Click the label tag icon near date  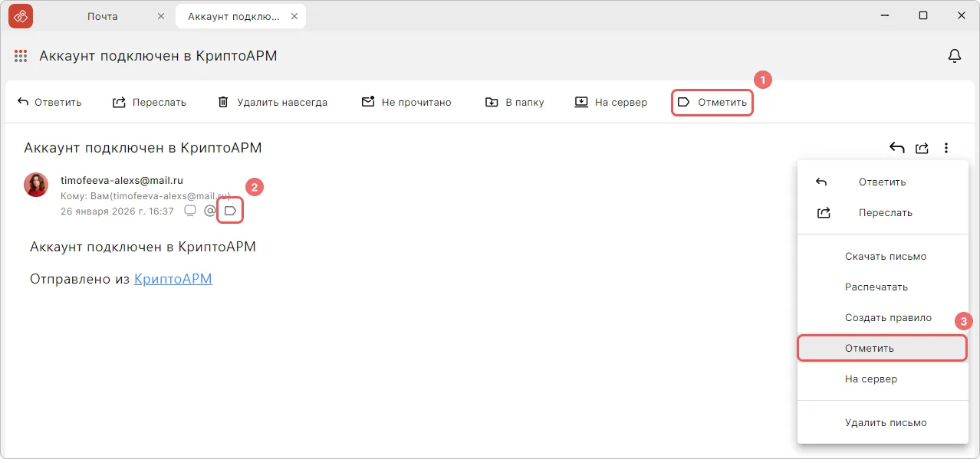coord(230,211)
